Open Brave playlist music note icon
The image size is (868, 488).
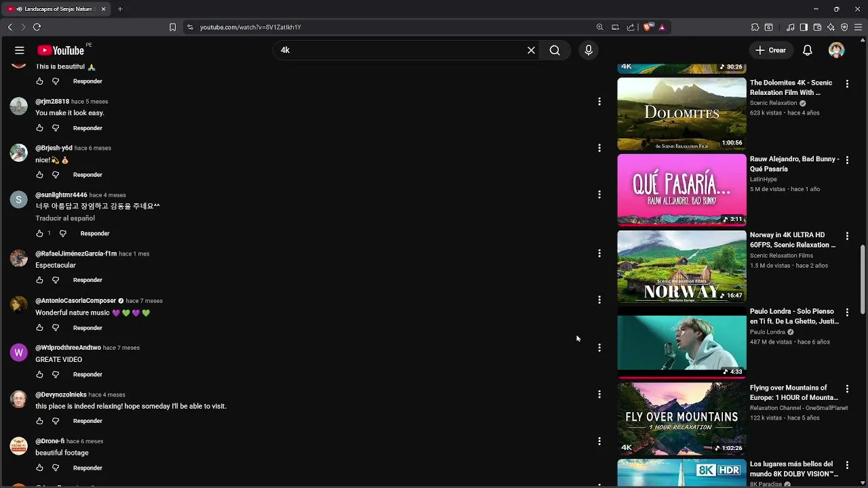[791, 27]
